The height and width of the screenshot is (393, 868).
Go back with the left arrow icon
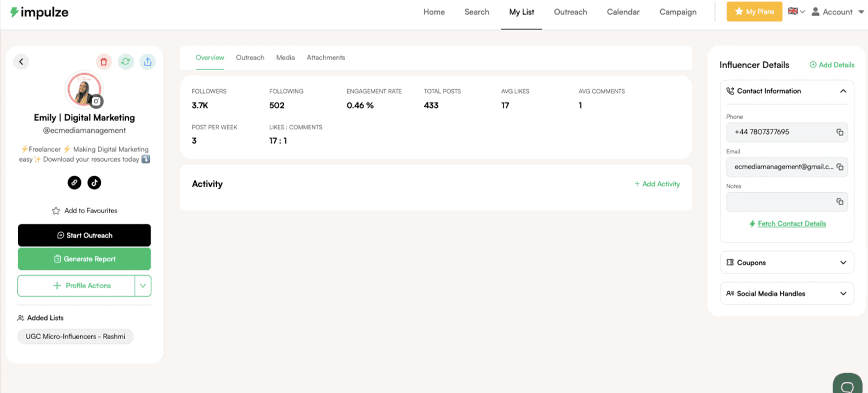tap(21, 62)
